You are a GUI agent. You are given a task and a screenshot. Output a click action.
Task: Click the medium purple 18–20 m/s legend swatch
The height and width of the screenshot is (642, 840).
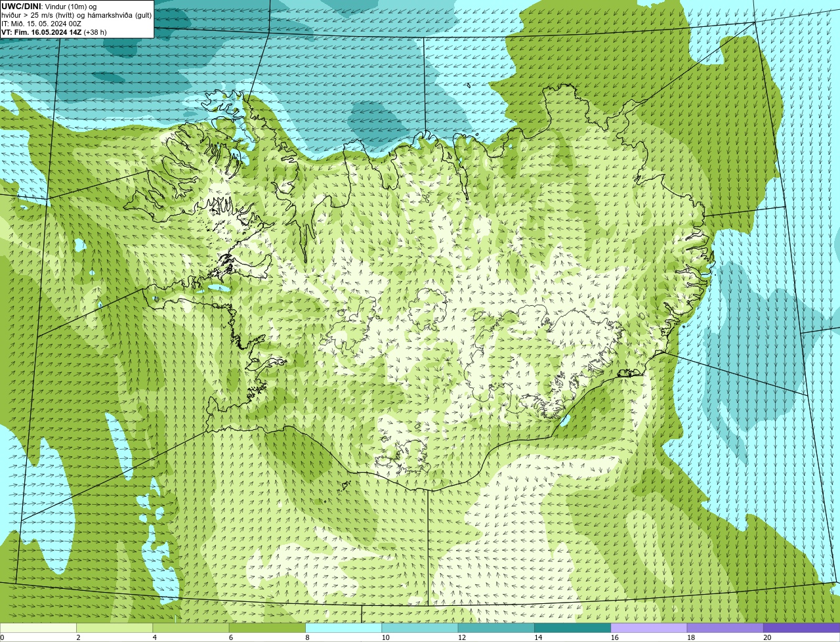pos(726,628)
